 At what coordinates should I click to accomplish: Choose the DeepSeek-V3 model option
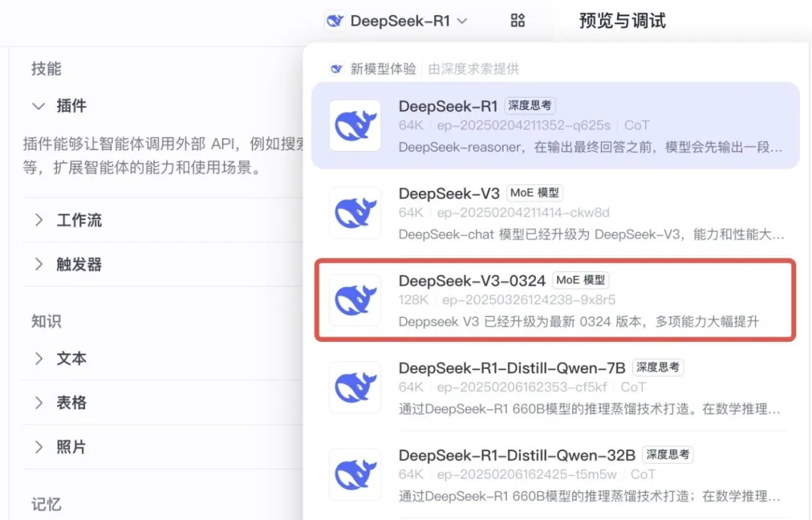pos(555,213)
